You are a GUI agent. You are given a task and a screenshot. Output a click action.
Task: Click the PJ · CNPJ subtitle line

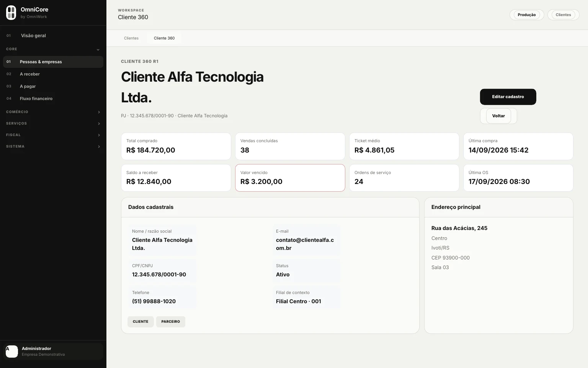click(x=174, y=116)
